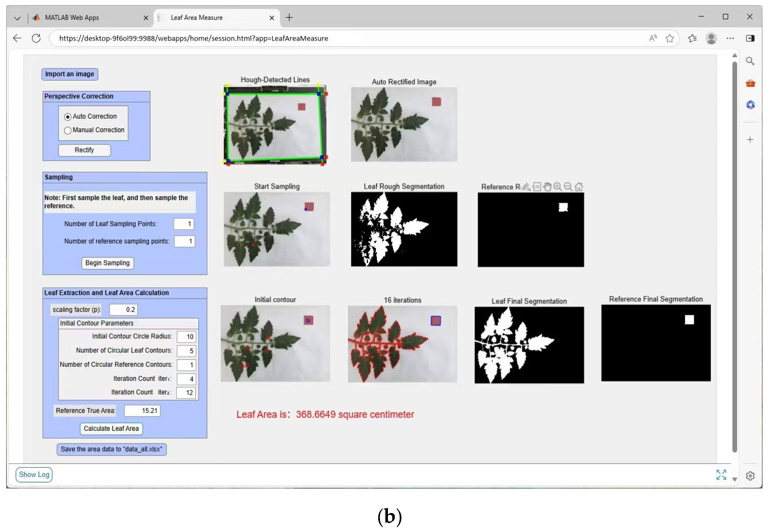Select Manual Correction radio button
Image resolution: width=771 pixels, height=532 pixels.
[68, 131]
